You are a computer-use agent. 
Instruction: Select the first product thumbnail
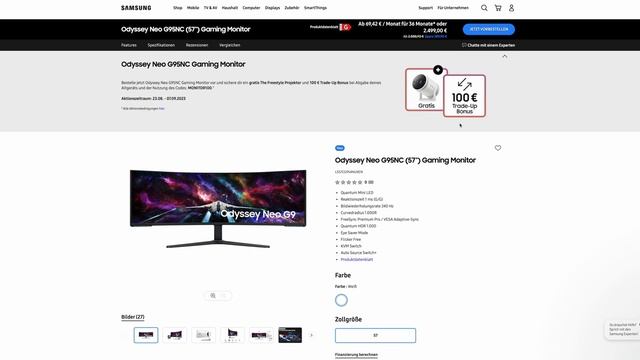146,335
